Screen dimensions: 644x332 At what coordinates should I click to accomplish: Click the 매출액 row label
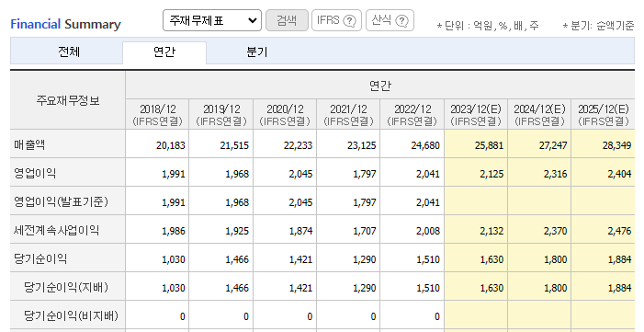[29, 144]
